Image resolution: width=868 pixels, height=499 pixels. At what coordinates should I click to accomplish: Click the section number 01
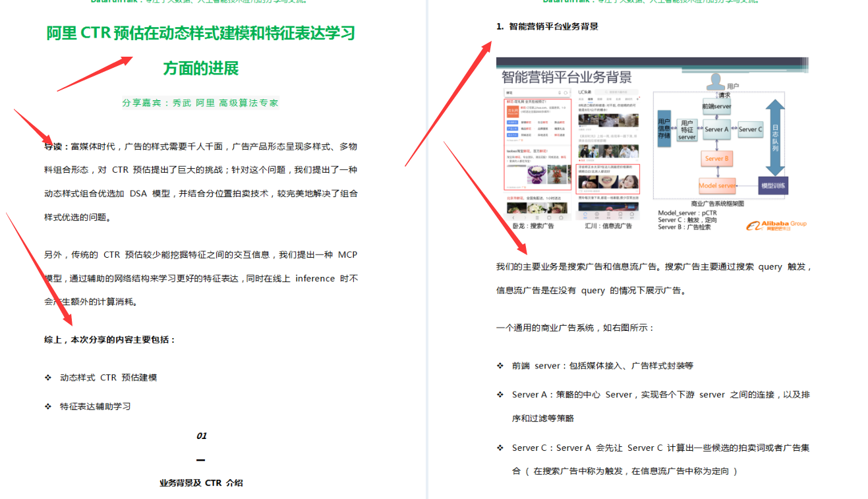202,436
